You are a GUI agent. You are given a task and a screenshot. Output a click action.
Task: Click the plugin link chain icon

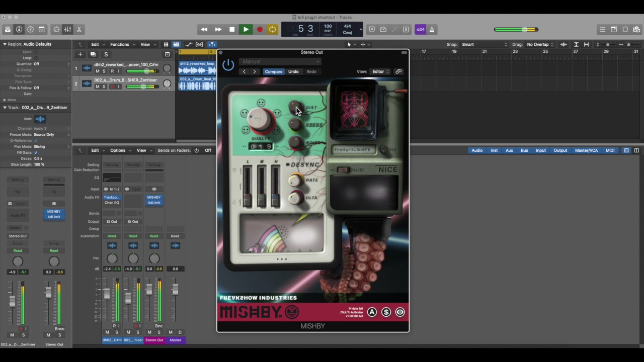[x=398, y=71]
